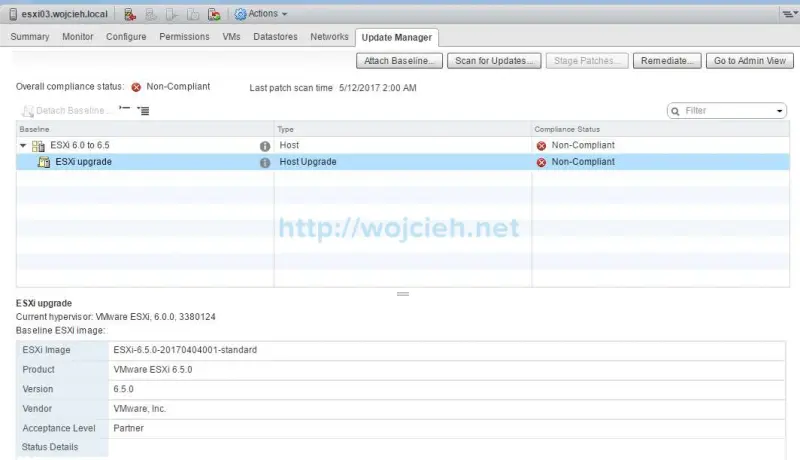Click the fourth greyed-out toolbar icon
800x460 pixels.
click(x=193, y=14)
